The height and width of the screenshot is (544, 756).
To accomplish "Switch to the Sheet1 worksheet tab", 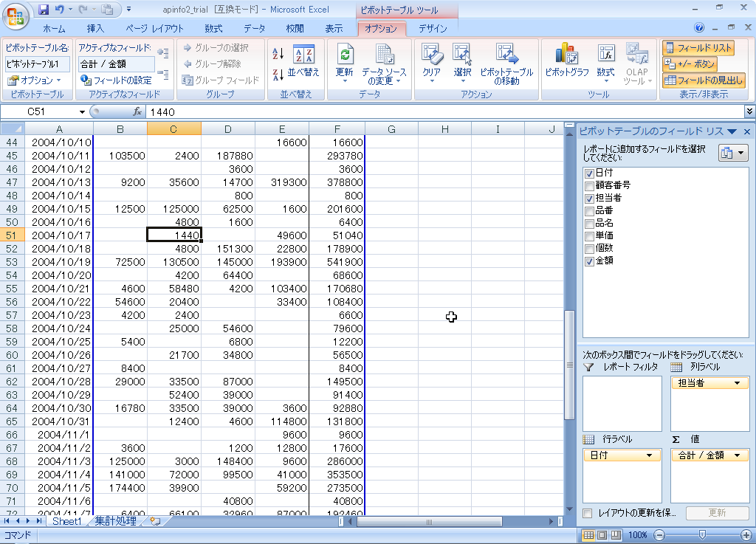I will 67,521.
